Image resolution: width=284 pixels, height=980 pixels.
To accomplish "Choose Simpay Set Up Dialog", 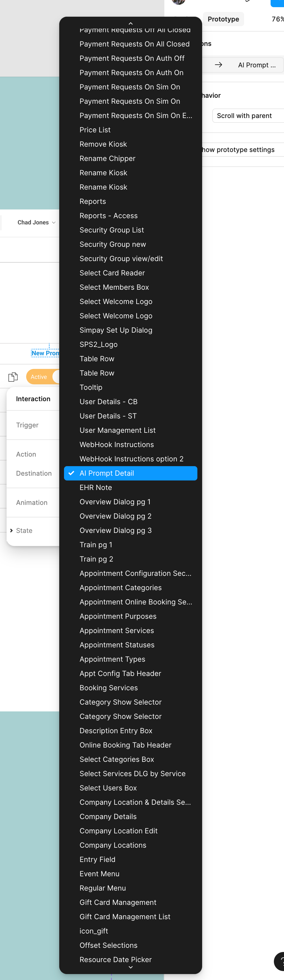I will pyautogui.click(x=130, y=330).
